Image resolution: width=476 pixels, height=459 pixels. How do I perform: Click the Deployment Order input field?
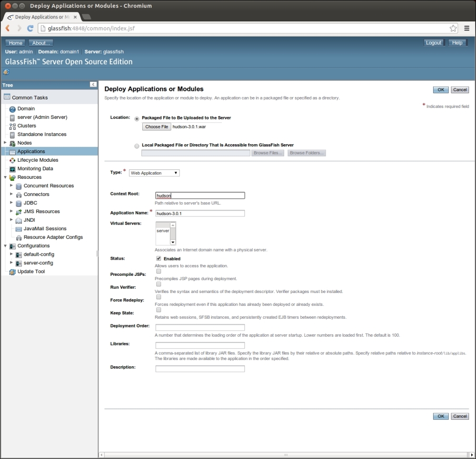tap(200, 328)
